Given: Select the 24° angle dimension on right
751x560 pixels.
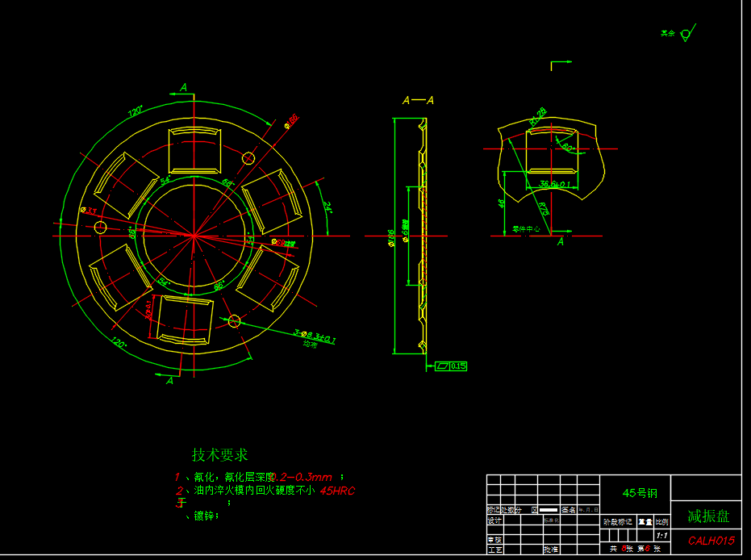Looking at the screenshot, I should [327, 207].
